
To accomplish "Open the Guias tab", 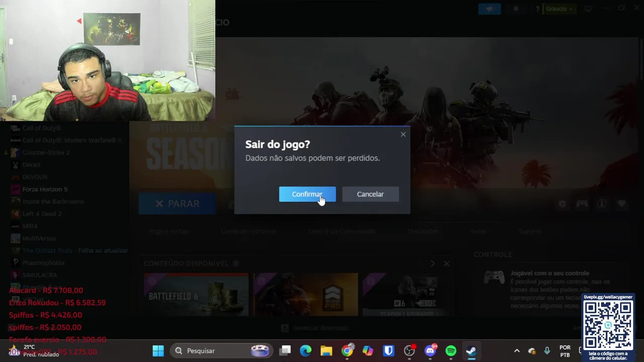I will (478, 231).
